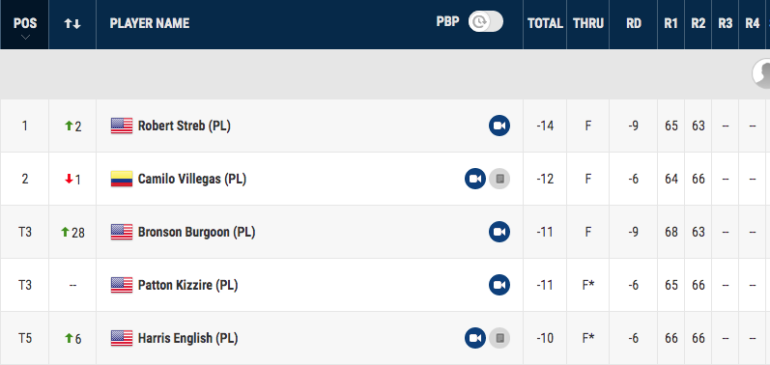The width and height of the screenshot is (770, 365).
Task: Click Camilo Villegas's video camera icon
Action: (475, 179)
